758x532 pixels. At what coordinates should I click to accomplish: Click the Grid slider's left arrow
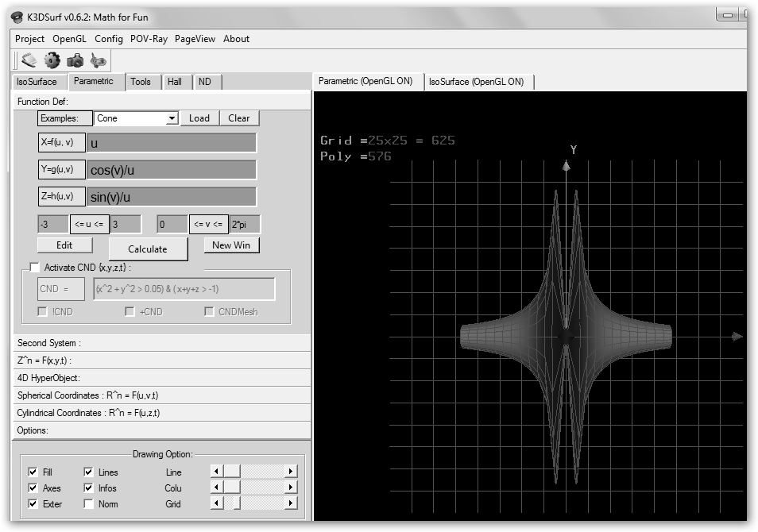[x=216, y=503]
